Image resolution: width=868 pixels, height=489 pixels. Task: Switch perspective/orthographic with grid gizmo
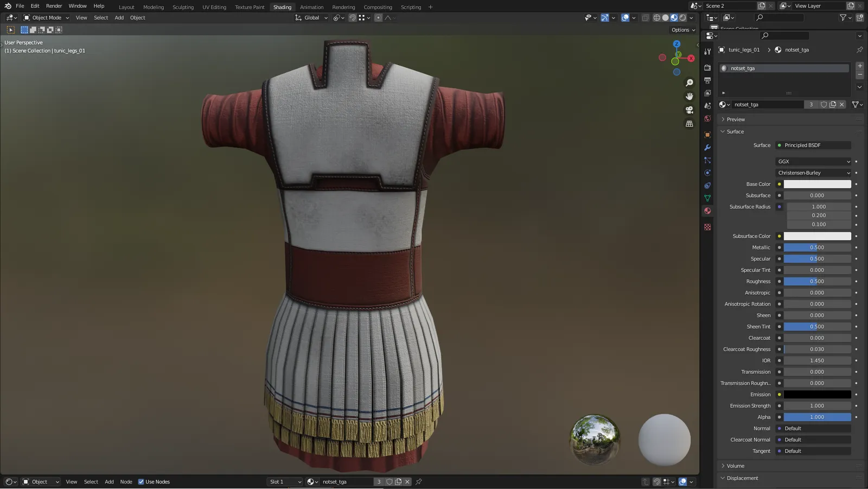click(x=690, y=124)
